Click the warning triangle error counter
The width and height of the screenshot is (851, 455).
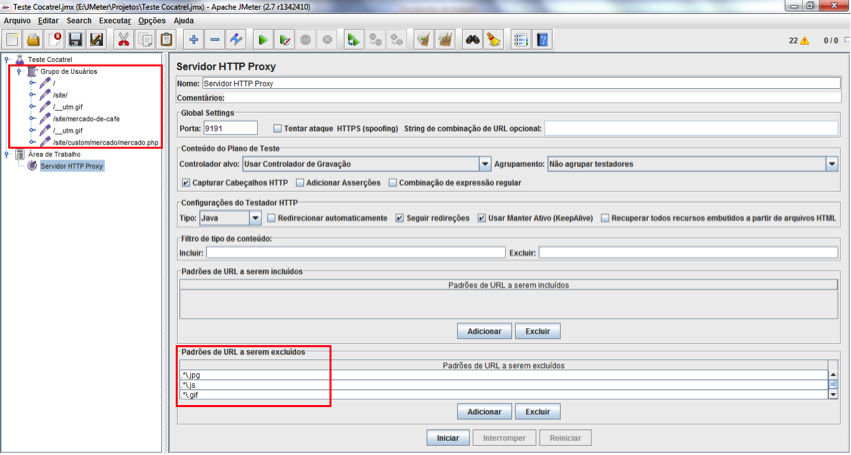[x=804, y=41]
